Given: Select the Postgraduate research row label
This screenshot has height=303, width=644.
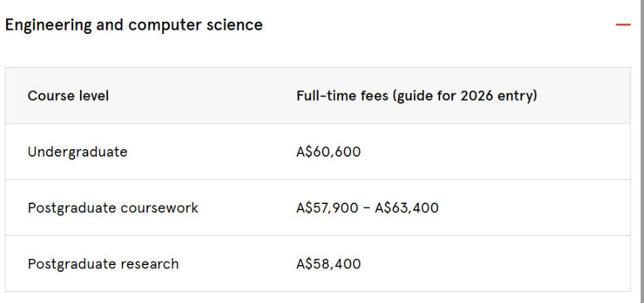Looking at the screenshot, I should pyautogui.click(x=103, y=264).
